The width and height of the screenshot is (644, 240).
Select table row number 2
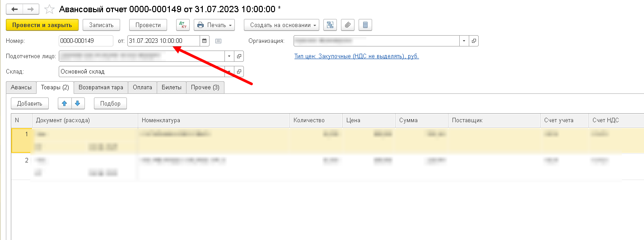point(327,166)
